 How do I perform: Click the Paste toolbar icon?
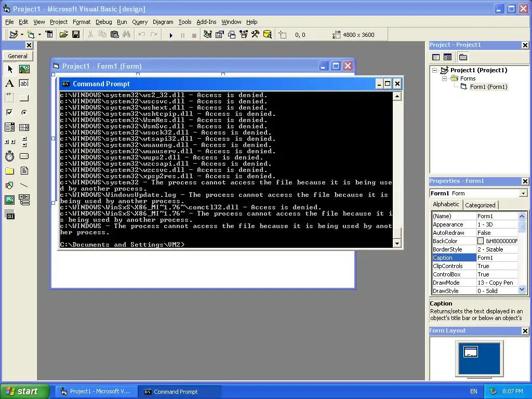pyautogui.click(x=115, y=35)
